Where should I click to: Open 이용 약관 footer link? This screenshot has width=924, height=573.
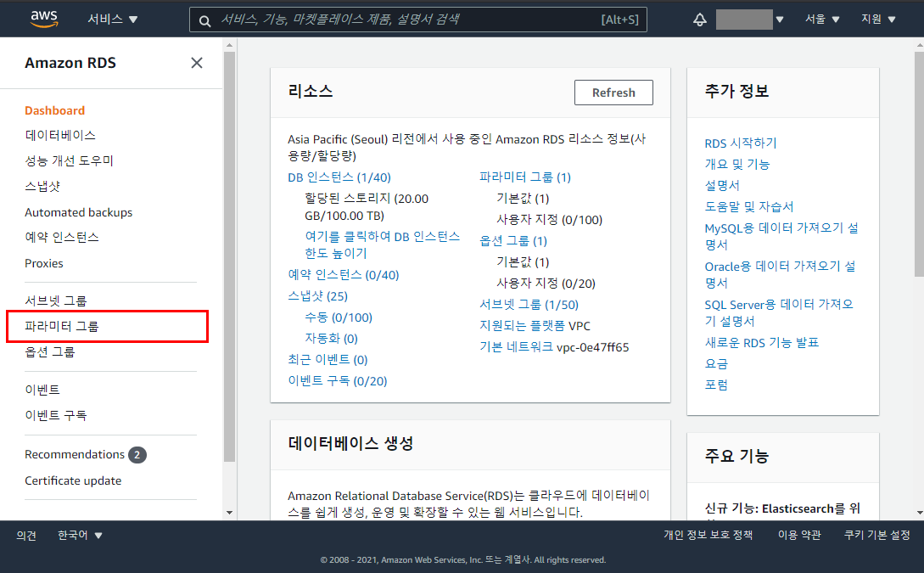(799, 535)
